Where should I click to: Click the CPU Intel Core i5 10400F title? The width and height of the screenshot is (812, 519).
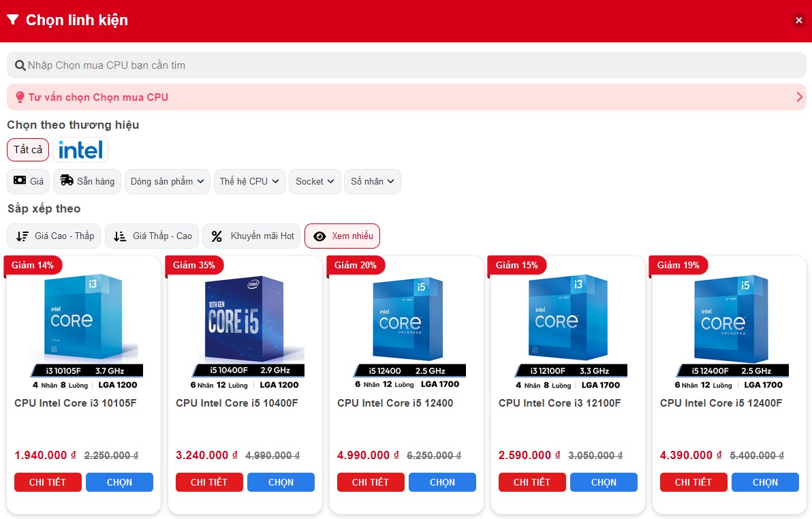[236, 403]
